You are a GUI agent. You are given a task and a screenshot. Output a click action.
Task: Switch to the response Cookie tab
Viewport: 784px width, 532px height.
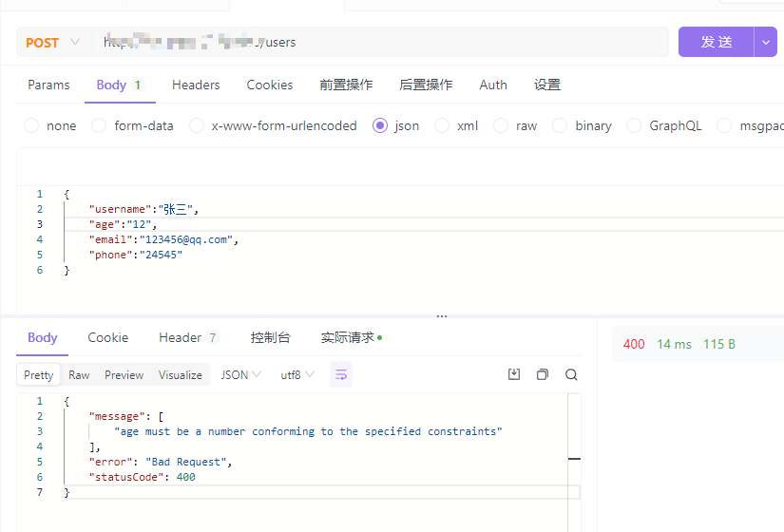coord(108,337)
